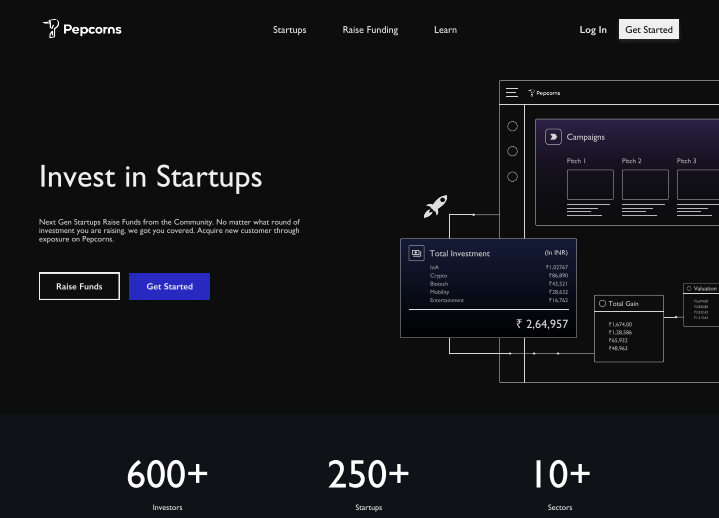This screenshot has width=719, height=518.
Task: Click the Total Investment card icon
Action: (416, 253)
